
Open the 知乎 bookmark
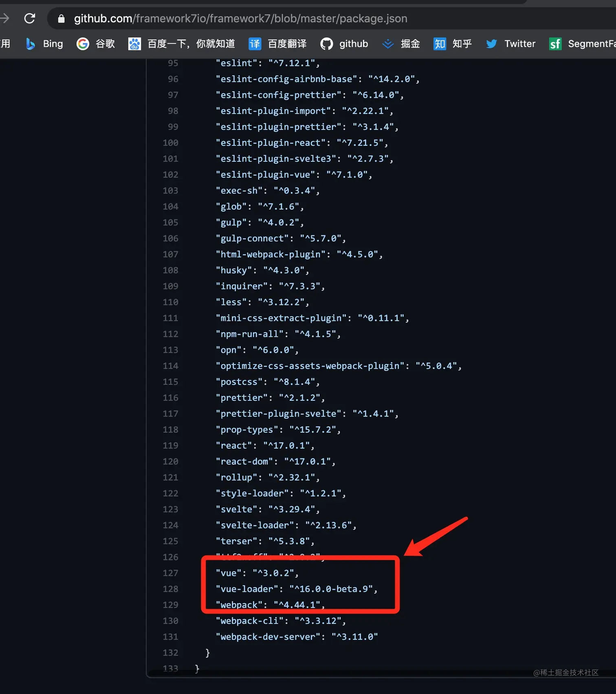tap(453, 44)
